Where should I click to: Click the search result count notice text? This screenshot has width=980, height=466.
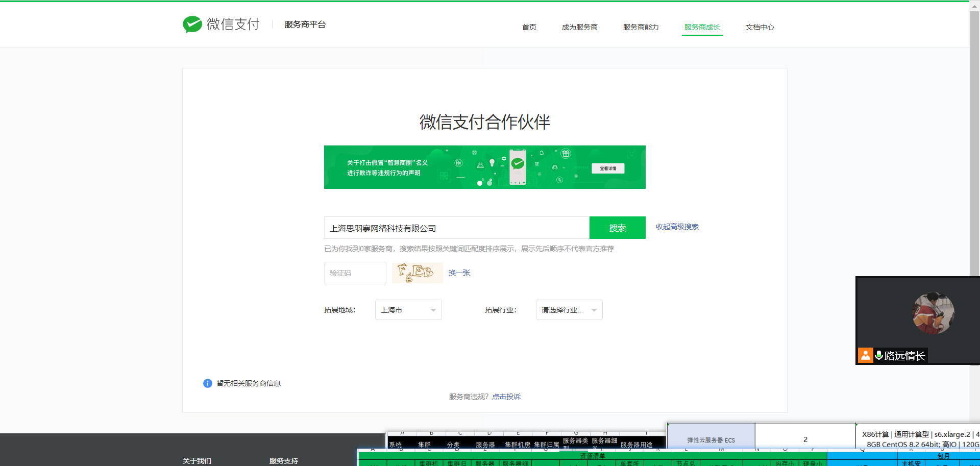point(469,249)
